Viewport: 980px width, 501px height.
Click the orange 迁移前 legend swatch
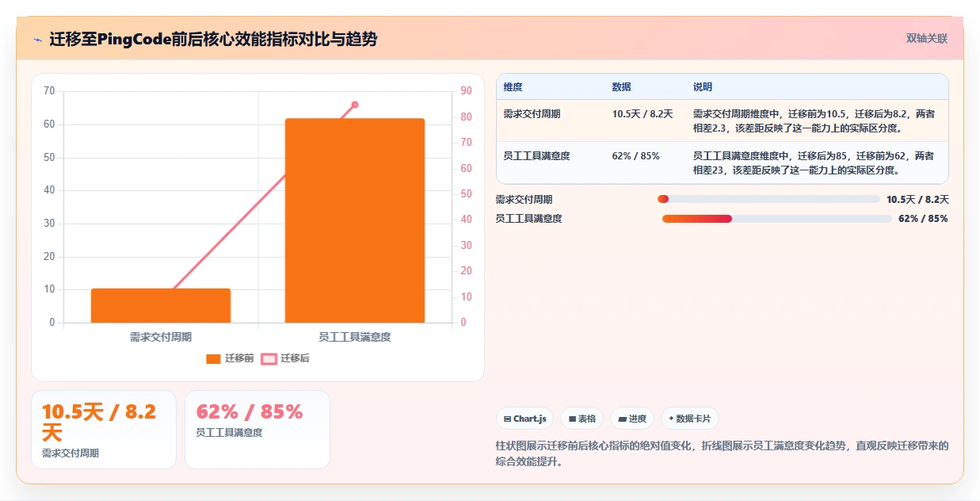[213, 359]
